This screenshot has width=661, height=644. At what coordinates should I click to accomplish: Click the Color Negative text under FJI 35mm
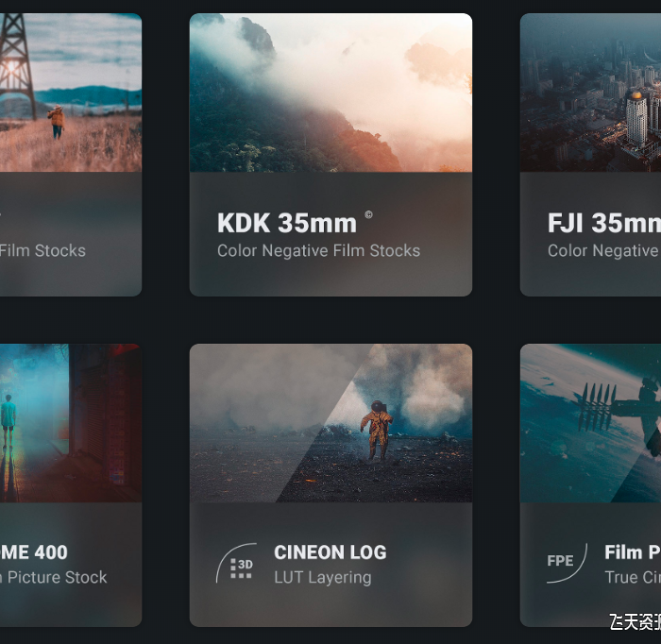point(603,251)
